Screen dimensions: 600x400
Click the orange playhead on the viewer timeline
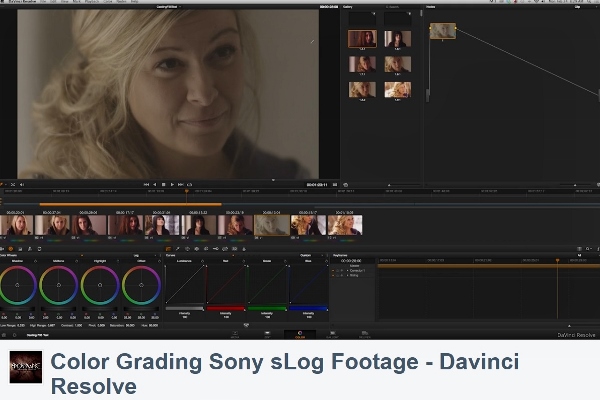click(x=187, y=191)
